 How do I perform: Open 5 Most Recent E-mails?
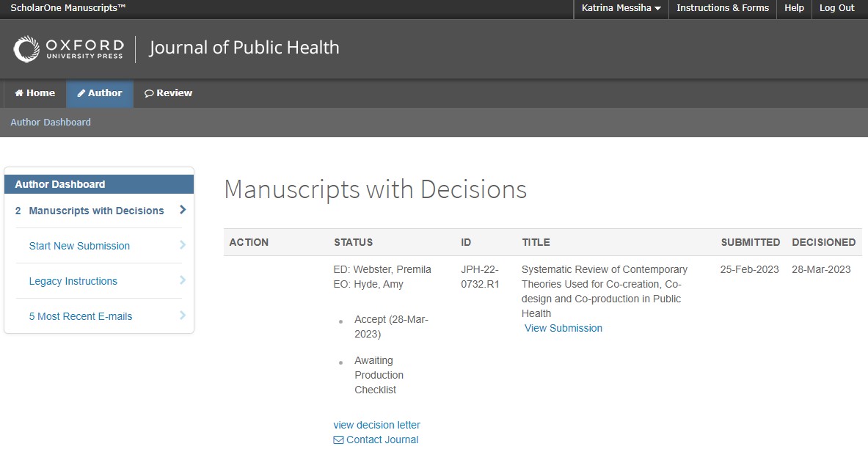pos(80,316)
